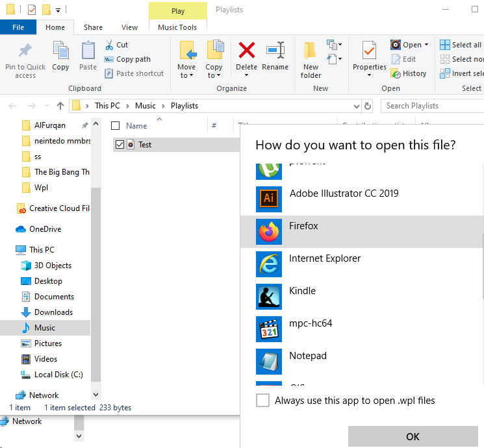Screen dimensions: 484x448
Task: Click the Cut scissors icon
Action: [x=109, y=45]
